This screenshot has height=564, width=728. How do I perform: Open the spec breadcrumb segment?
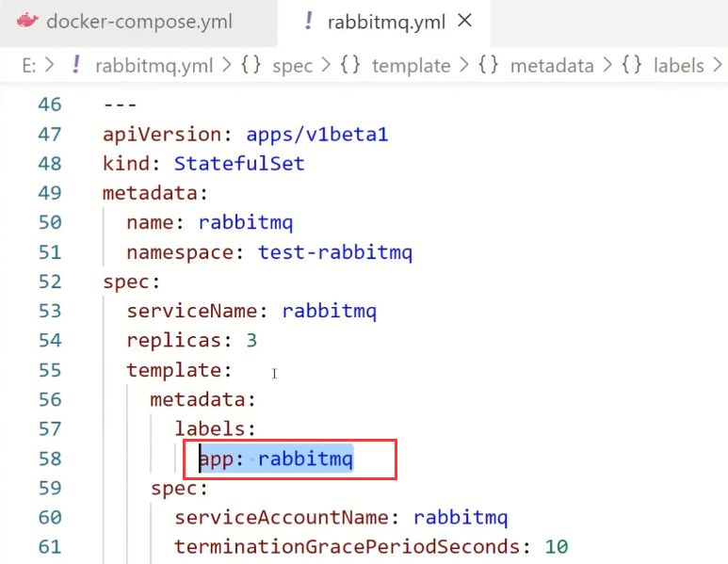(x=293, y=66)
